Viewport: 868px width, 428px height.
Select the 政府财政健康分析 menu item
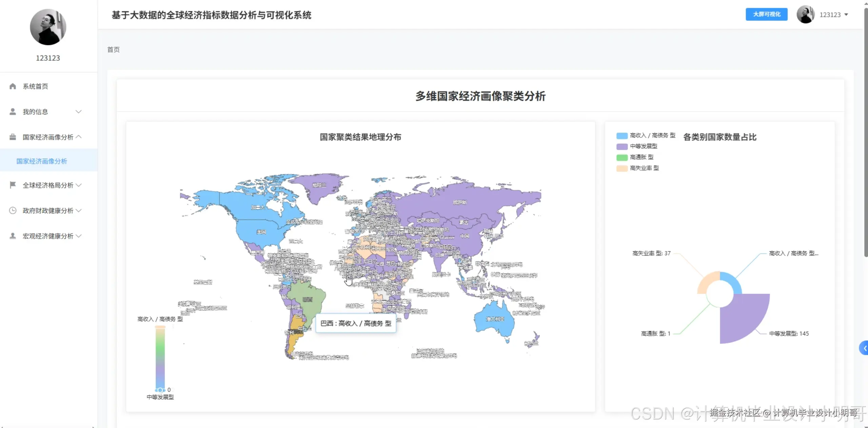47,210
